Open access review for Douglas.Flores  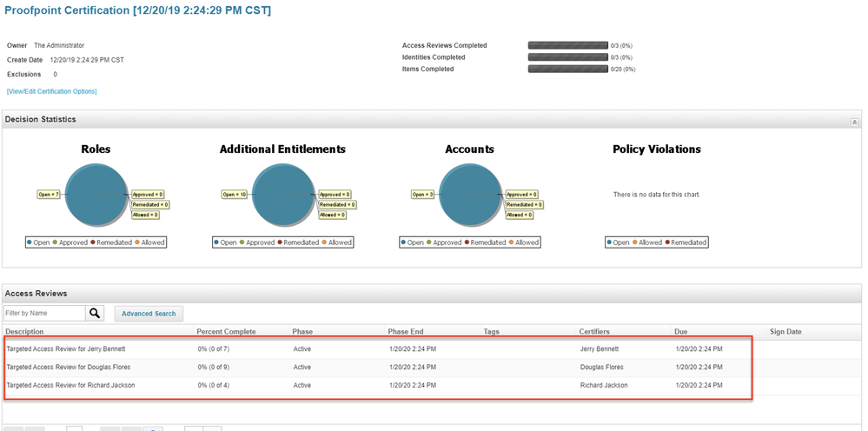point(70,367)
